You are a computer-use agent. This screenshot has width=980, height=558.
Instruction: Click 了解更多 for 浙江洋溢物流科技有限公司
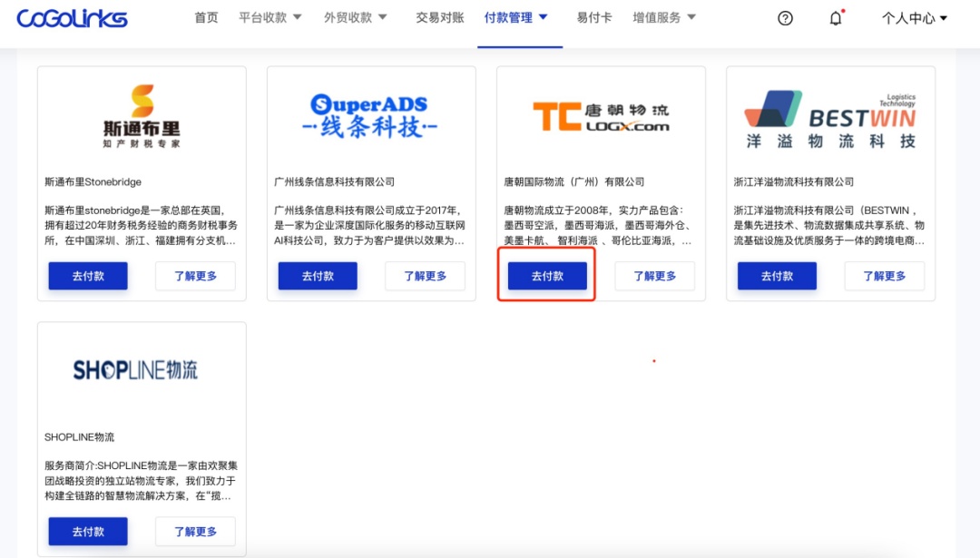(x=885, y=276)
